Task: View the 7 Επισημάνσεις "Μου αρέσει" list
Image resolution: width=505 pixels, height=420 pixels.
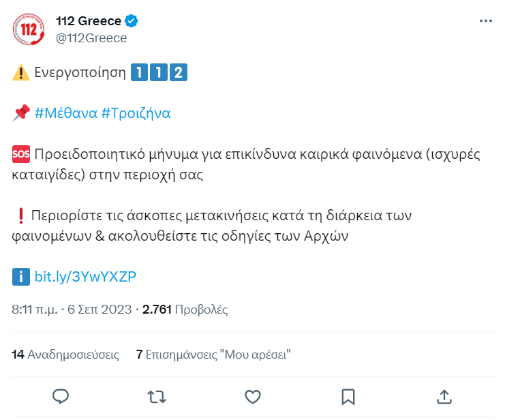Action: pyautogui.click(x=213, y=355)
